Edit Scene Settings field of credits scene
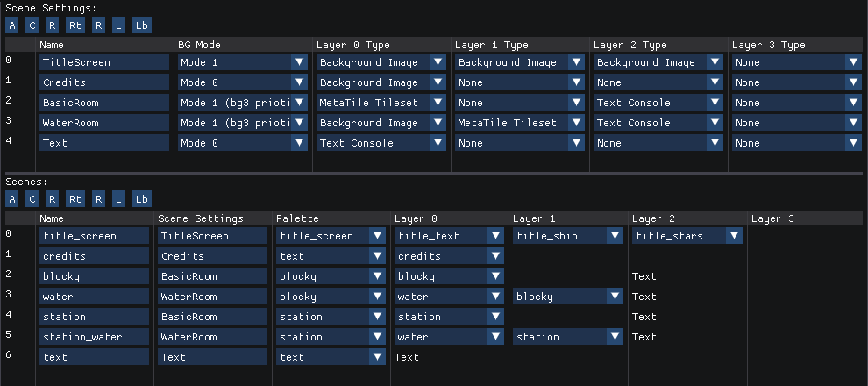The image size is (868, 386). (x=212, y=256)
